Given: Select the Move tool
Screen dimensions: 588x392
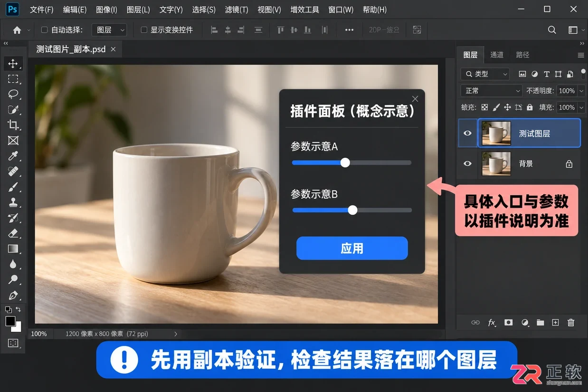Looking at the screenshot, I should (x=13, y=63).
